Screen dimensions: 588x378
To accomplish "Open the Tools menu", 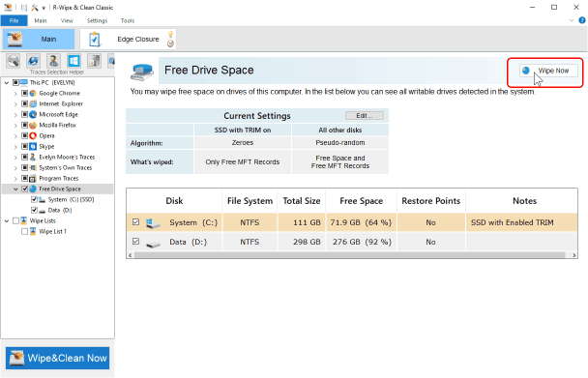I will point(128,20).
